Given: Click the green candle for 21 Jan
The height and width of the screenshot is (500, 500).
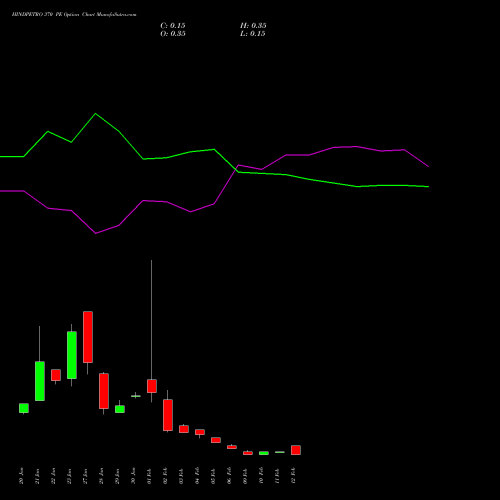Looking at the screenshot, I should pyautogui.click(x=40, y=381).
